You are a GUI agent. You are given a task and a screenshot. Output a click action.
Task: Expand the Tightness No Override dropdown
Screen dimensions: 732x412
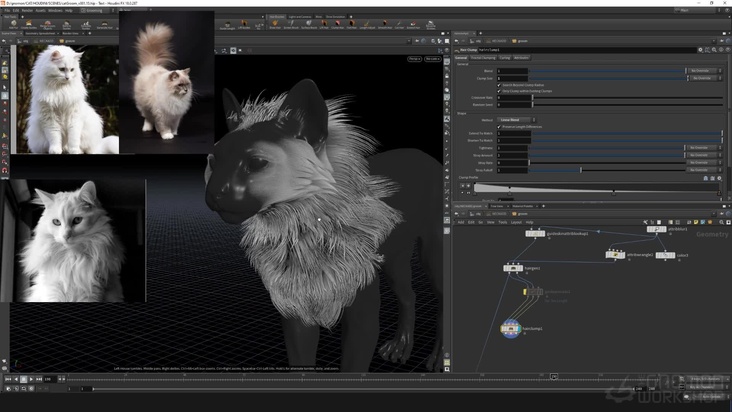point(704,148)
